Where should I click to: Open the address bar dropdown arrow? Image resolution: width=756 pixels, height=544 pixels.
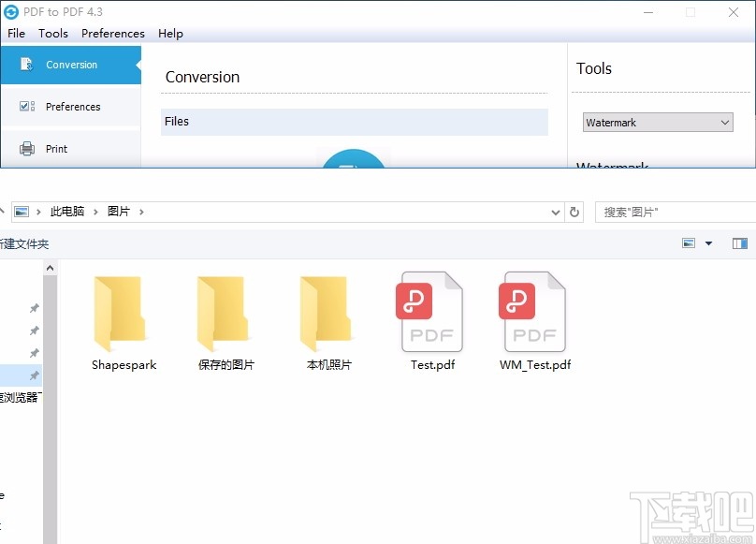click(x=555, y=212)
